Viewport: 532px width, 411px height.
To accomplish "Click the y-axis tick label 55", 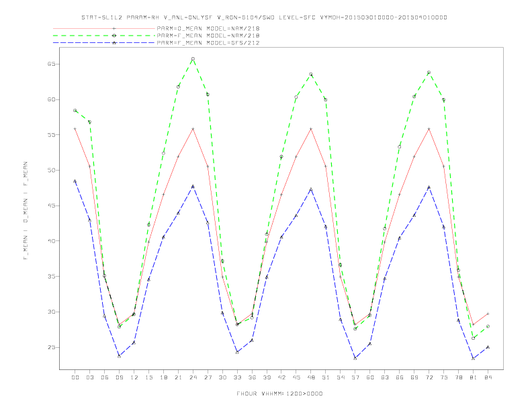I will pos(52,134).
